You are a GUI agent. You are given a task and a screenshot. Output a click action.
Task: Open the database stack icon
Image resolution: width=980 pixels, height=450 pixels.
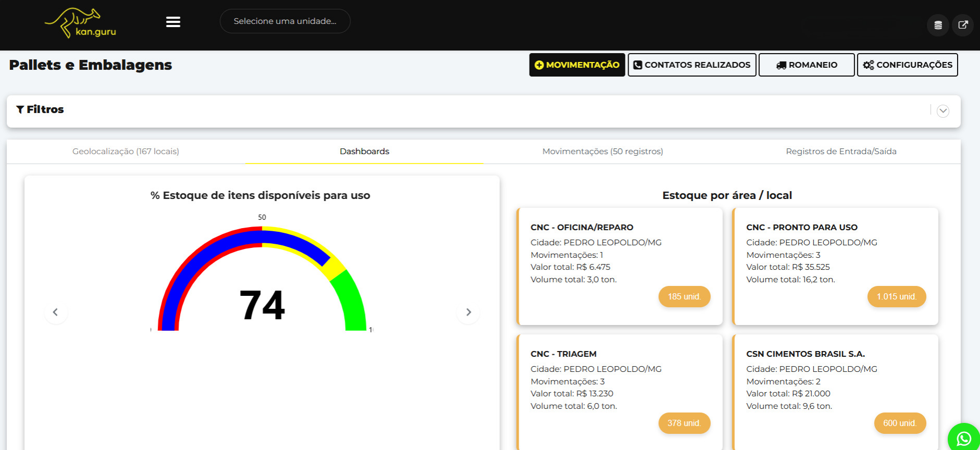tap(938, 25)
